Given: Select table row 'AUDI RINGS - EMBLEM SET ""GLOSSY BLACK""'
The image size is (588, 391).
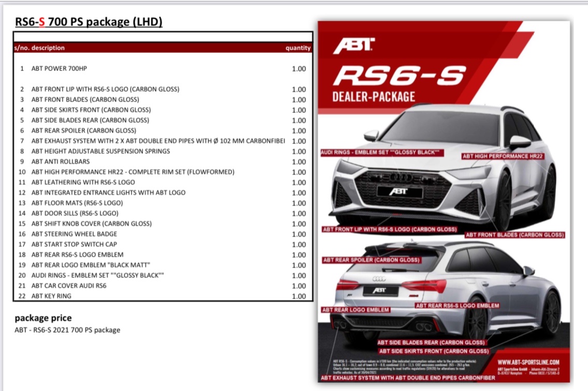Looking at the screenshot, I should (97, 276).
